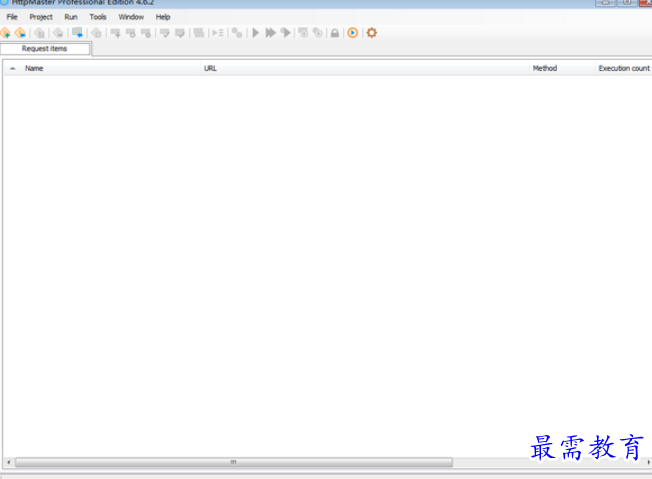
Task: Click the sort arrow column before Name
Action: tap(12, 68)
